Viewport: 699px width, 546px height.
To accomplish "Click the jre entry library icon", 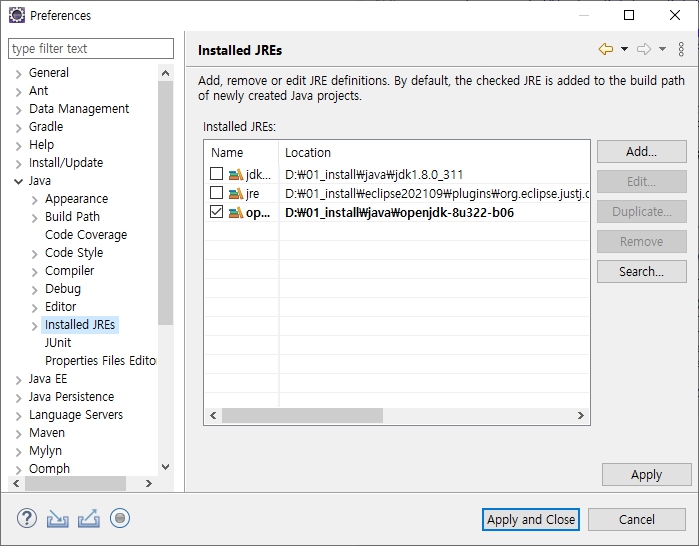I will [235, 193].
